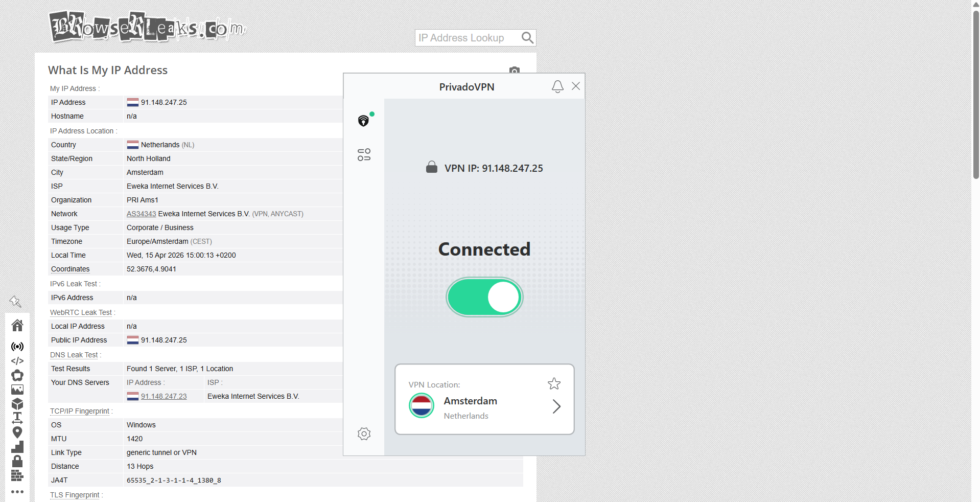Select the PrivadoVPN shield connection icon
The height and width of the screenshot is (502, 980).
[364, 121]
